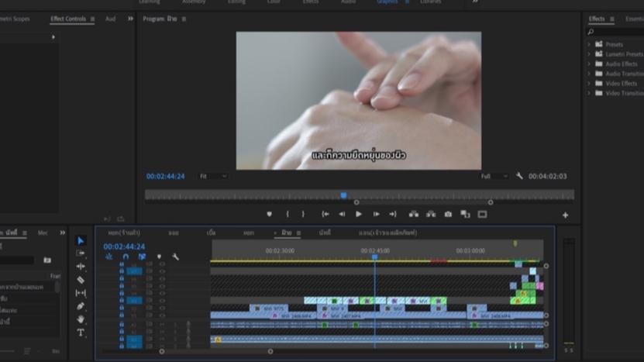Toggle sync lock on track V4
644x362 pixels.
pos(149,293)
